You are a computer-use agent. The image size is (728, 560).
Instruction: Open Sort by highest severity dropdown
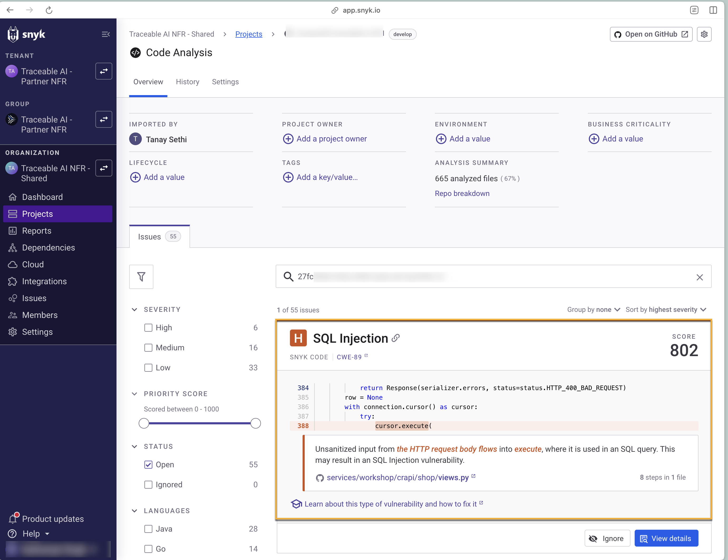666,310
